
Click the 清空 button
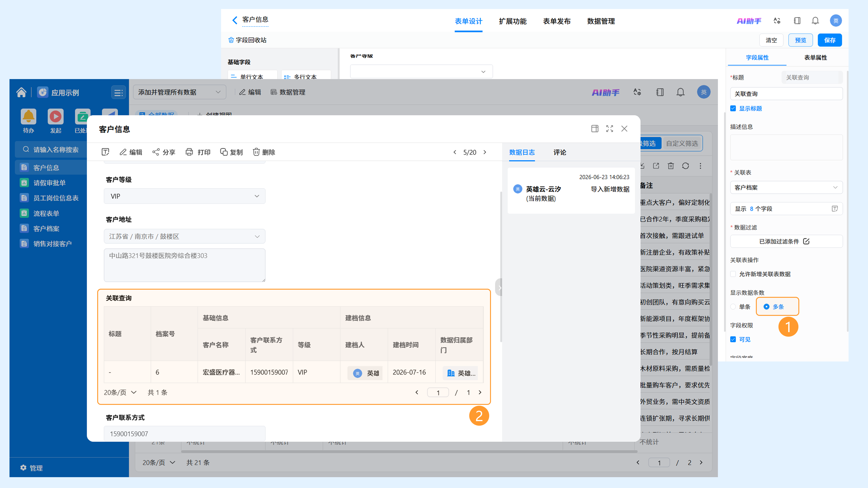tap(771, 40)
